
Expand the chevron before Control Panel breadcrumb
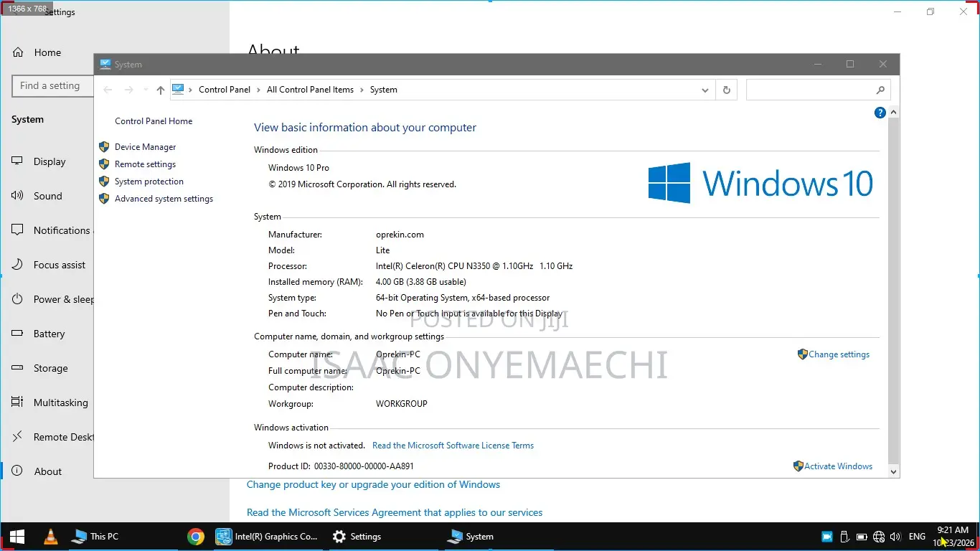[x=191, y=90]
